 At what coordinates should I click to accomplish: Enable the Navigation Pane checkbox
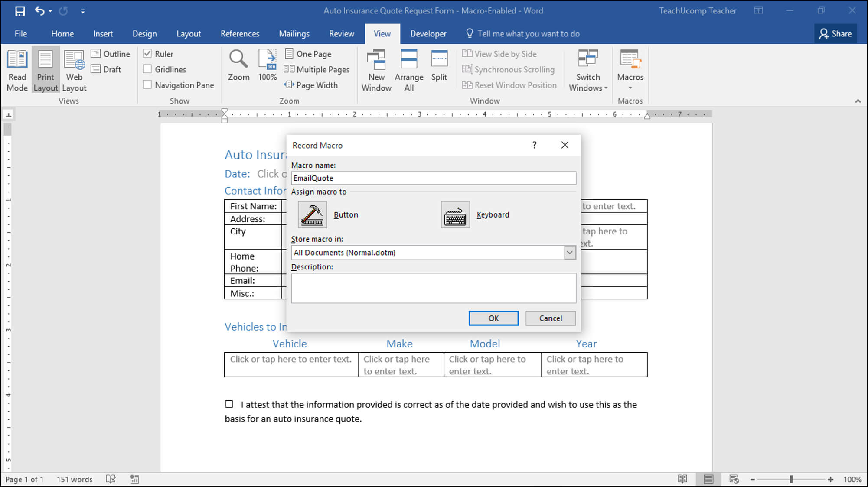[x=147, y=84]
